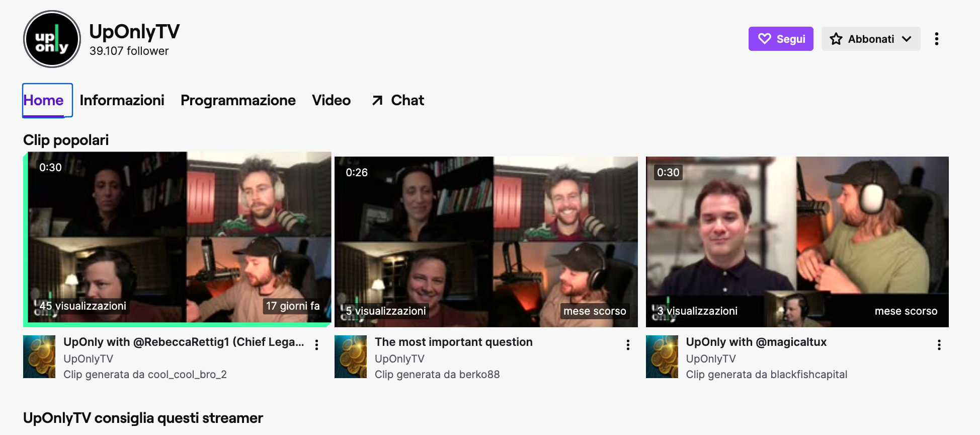Click the UpOnlyTV channel name heading
Image resolution: width=980 pixels, height=435 pixels.
pyautogui.click(x=134, y=32)
